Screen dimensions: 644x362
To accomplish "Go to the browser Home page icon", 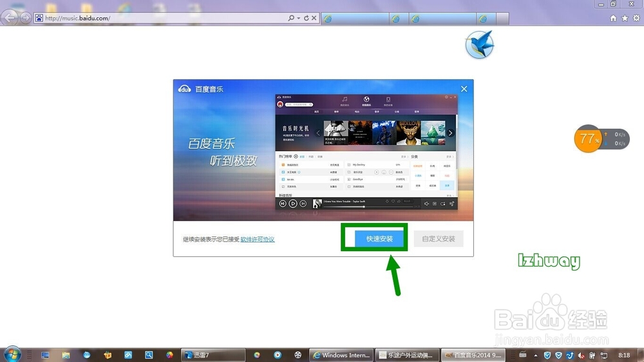I will [613, 18].
